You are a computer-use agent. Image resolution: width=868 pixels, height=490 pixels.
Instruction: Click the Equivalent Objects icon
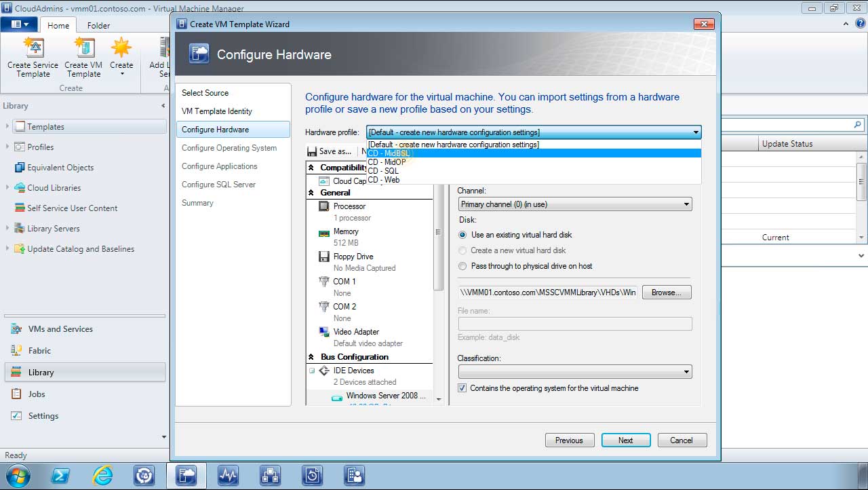20,168
